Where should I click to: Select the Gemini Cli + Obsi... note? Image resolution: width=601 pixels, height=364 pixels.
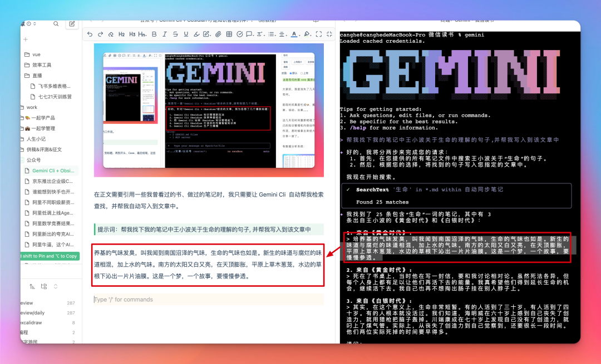pos(51,171)
